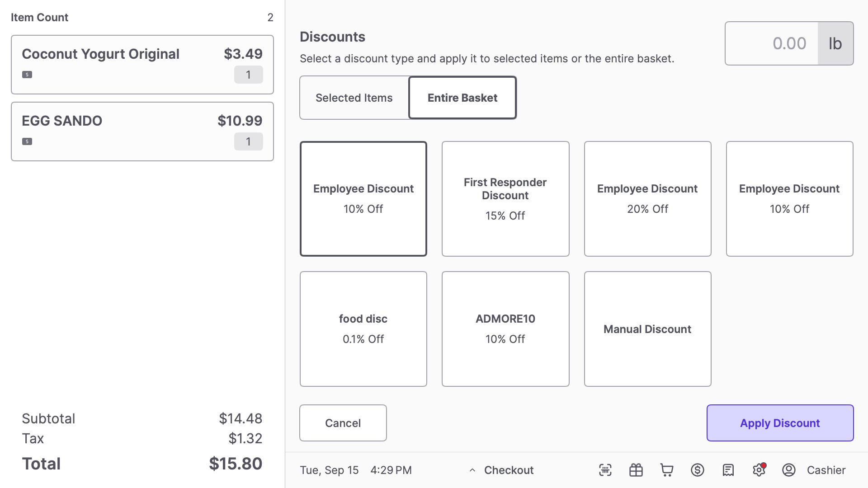Select the Coconut Yogurt Original basket item
868x488 pixels.
[x=142, y=65]
